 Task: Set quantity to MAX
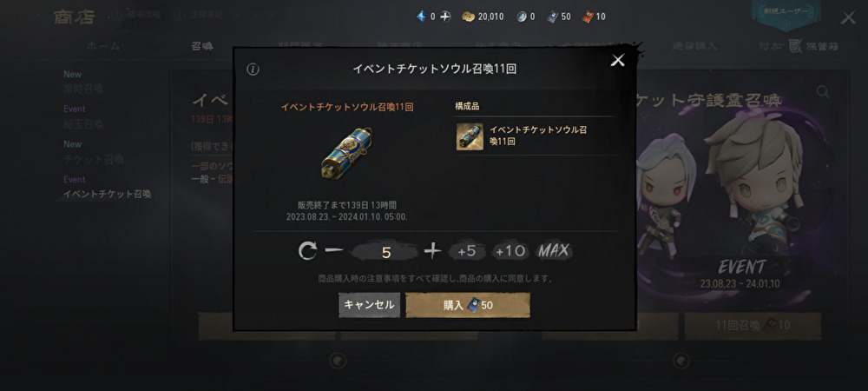[554, 251]
